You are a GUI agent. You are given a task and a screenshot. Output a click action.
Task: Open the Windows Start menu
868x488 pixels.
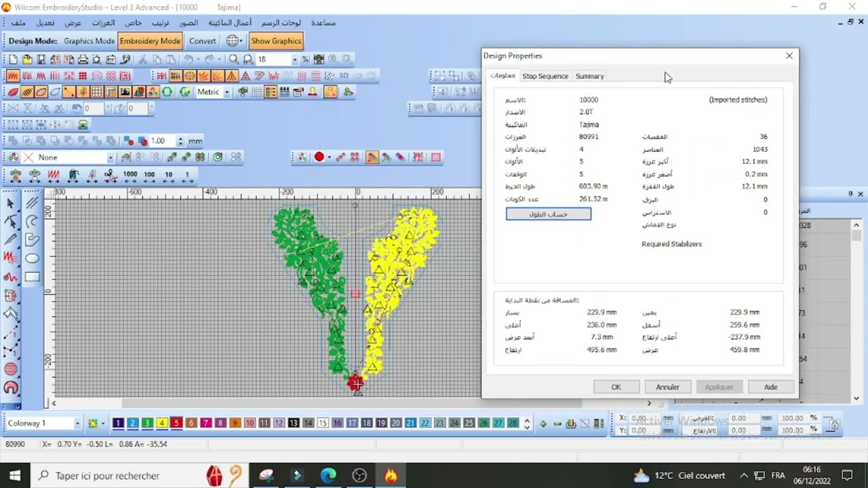15,476
